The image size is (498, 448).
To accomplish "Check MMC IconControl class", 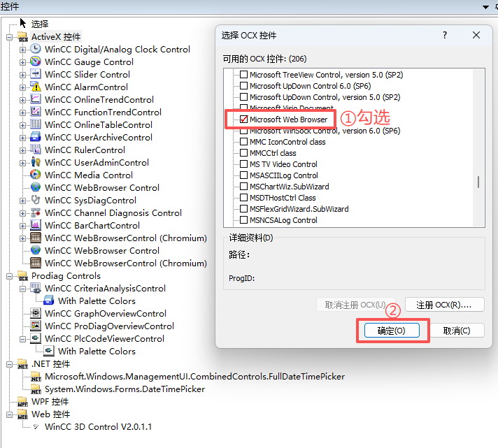I will [243, 141].
